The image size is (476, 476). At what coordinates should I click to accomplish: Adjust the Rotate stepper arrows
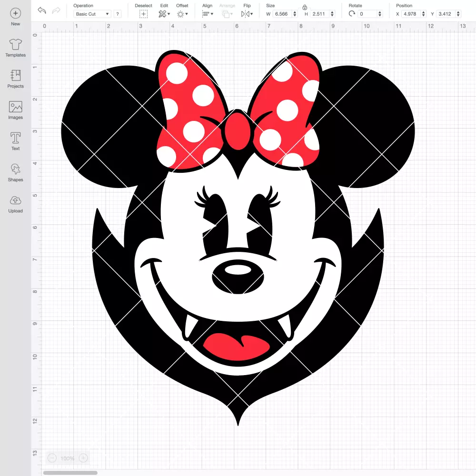point(379,14)
